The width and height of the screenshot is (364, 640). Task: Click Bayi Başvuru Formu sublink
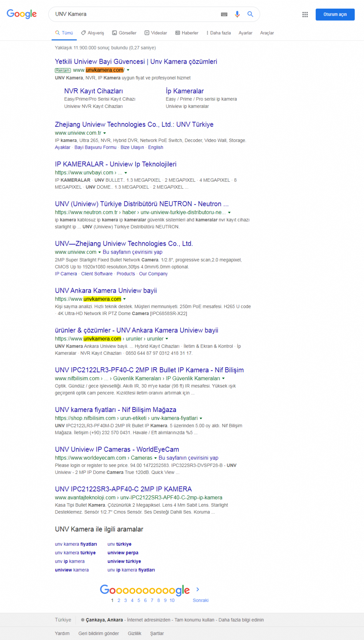click(x=95, y=147)
